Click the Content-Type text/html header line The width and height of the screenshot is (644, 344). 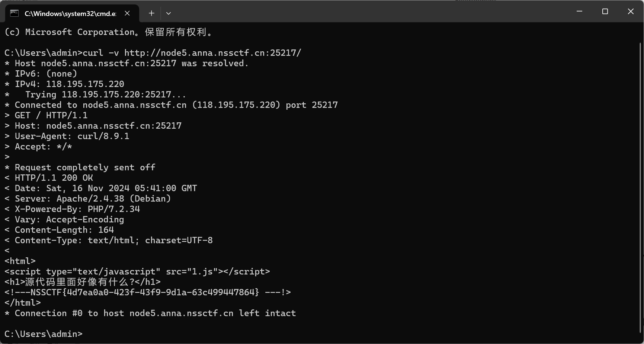coord(109,240)
